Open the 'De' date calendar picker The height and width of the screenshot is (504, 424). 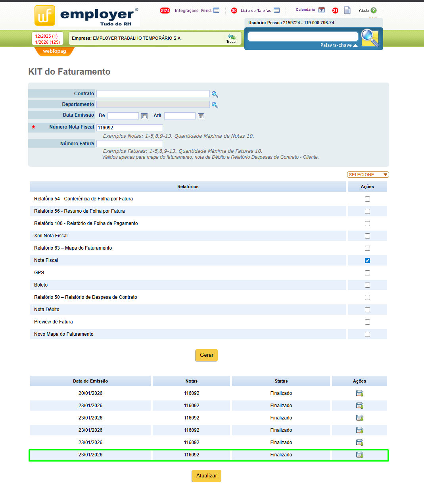pos(144,116)
